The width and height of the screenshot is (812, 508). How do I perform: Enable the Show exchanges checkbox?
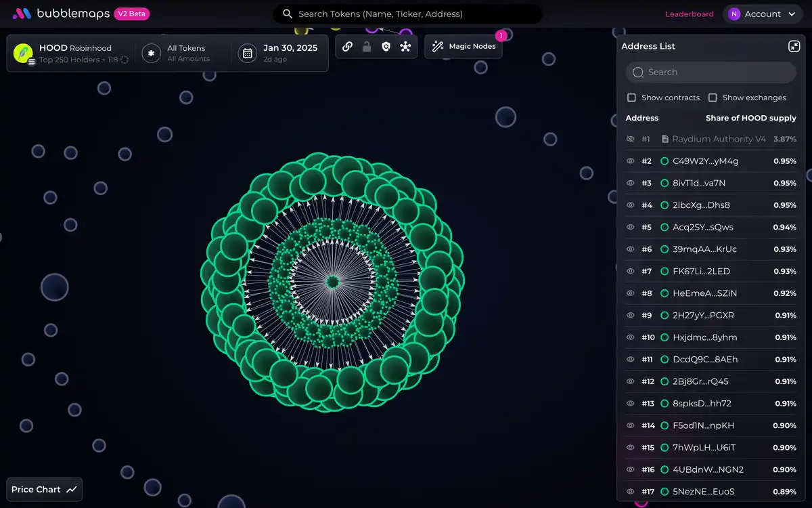[x=713, y=98]
